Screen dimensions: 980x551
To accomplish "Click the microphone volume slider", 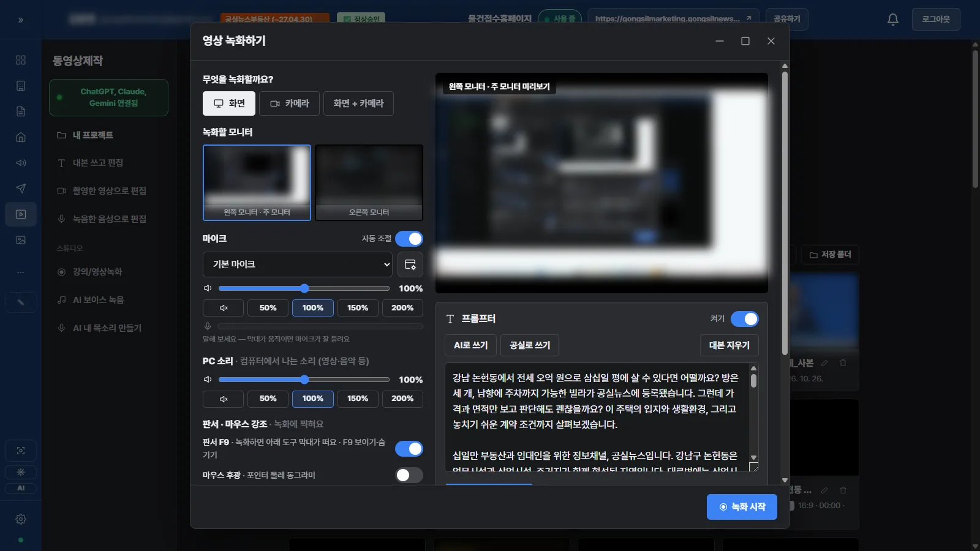I will click(304, 288).
